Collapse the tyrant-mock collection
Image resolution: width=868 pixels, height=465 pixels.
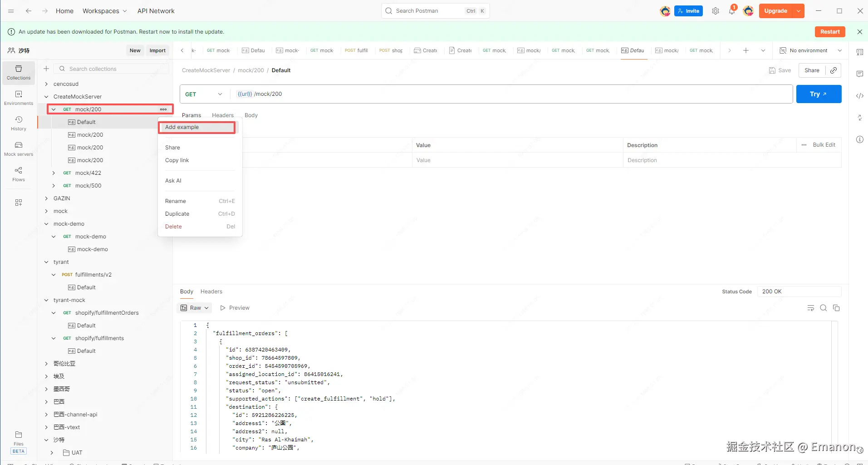pyautogui.click(x=46, y=300)
